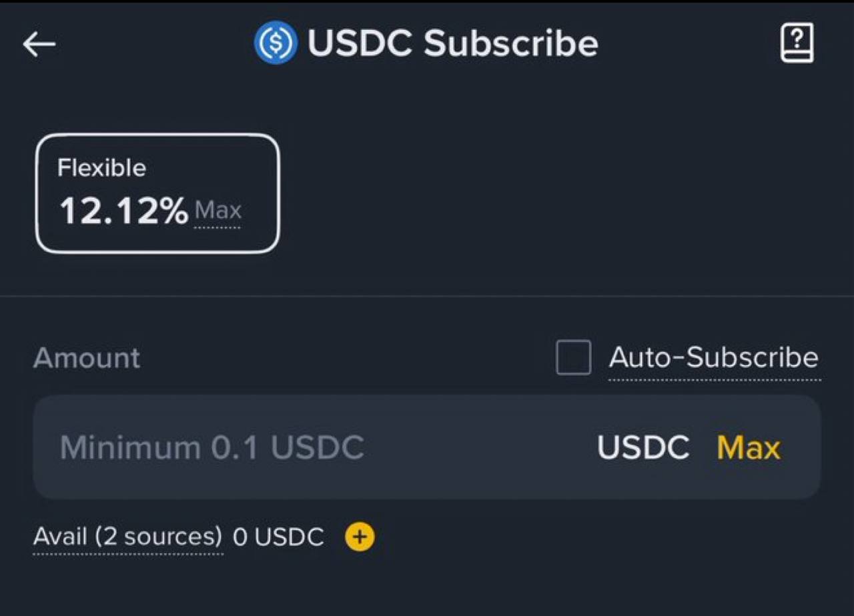Screen dimensions: 854x616
Task: Click the divider line below Flexible card
Action: click(x=427, y=295)
